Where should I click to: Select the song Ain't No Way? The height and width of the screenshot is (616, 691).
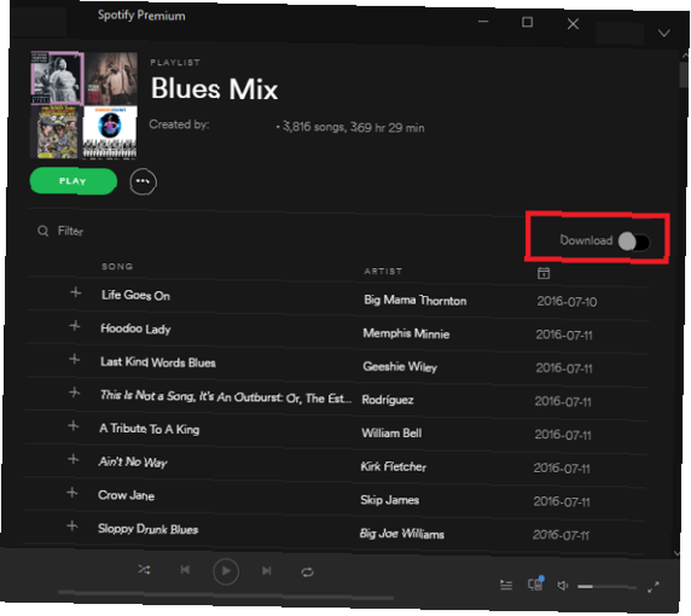pyautogui.click(x=133, y=462)
